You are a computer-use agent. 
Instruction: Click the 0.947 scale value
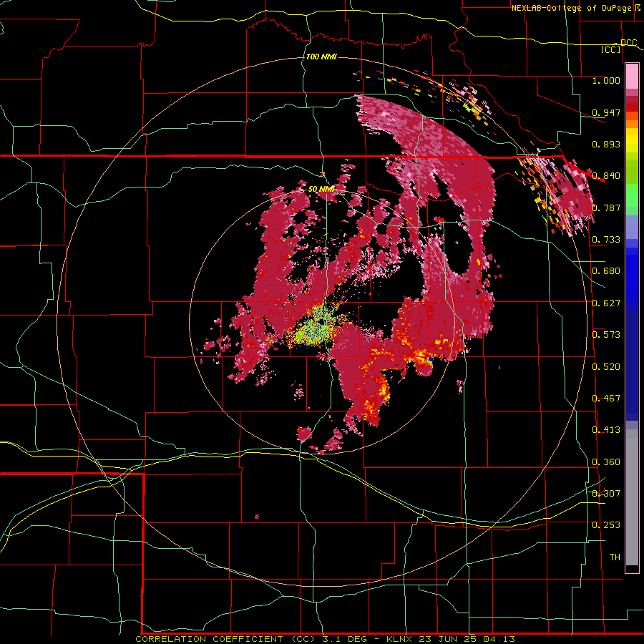pyautogui.click(x=606, y=112)
